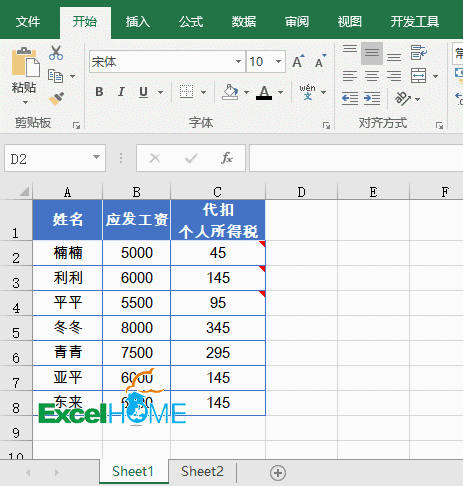Click the formula bar input field
The image size is (463, 486).
356,158
